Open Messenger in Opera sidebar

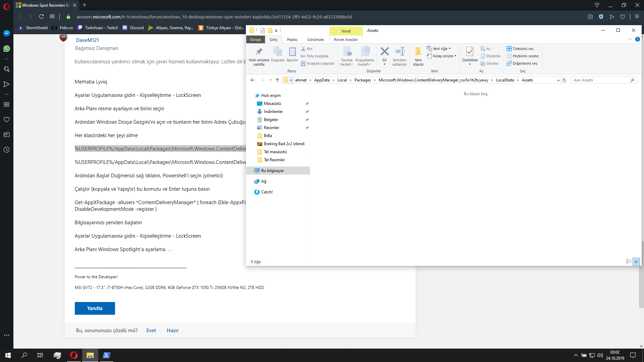point(6,34)
